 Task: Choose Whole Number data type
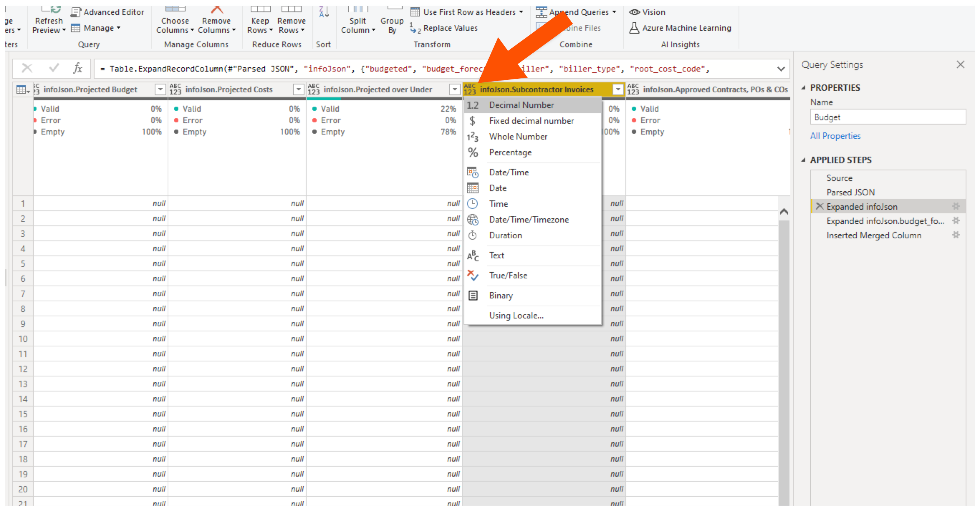pos(533,136)
